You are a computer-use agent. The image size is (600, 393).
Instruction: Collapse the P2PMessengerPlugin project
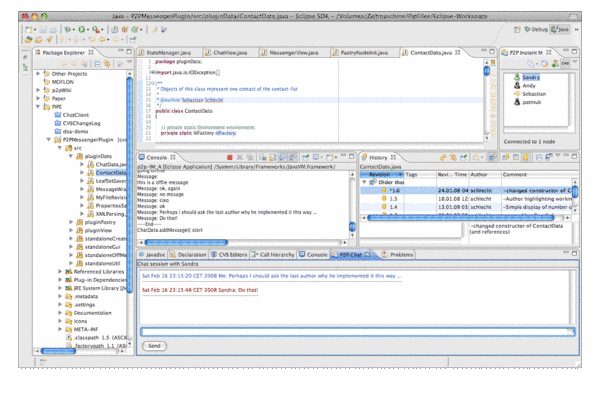click(49, 140)
